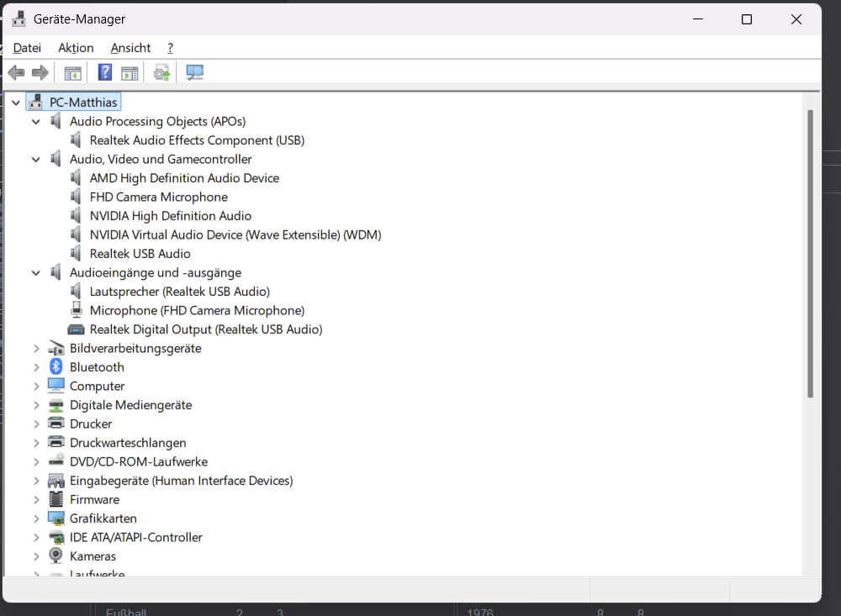Open the Aktion menu
This screenshot has height=616, width=841.
(x=76, y=48)
